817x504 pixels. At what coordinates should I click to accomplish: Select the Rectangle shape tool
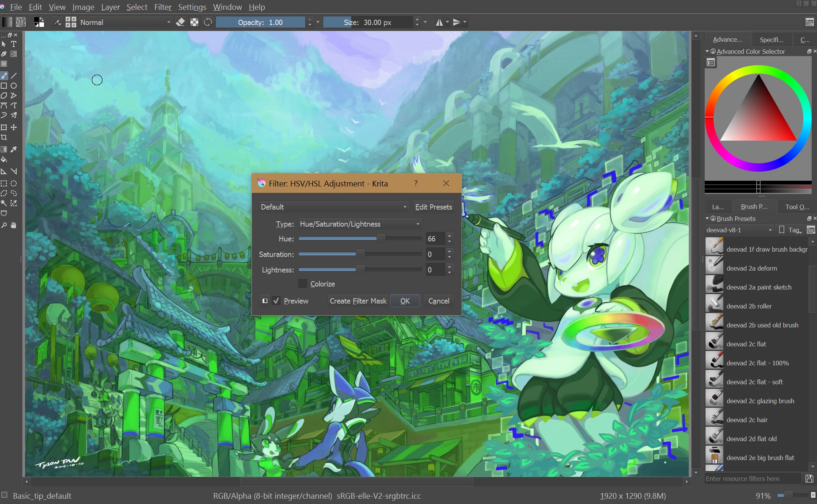click(x=4, y=86)
